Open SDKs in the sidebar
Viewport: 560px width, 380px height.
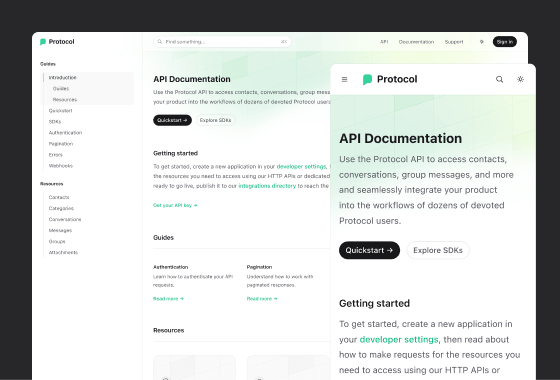[55, 122]
